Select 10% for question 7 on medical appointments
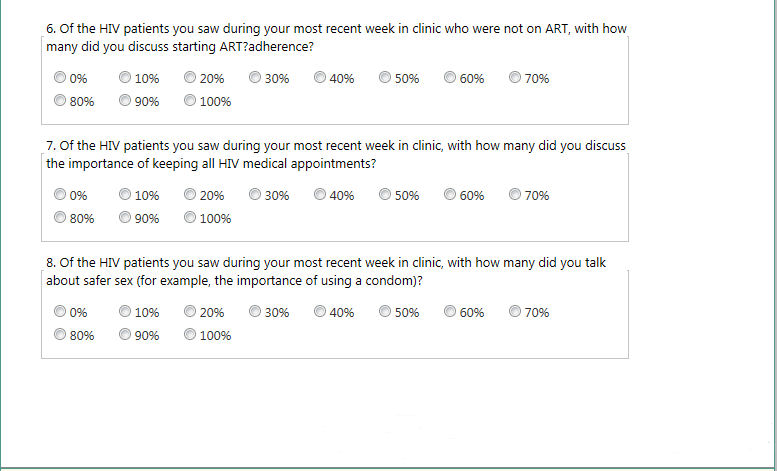 click(125, 195)
